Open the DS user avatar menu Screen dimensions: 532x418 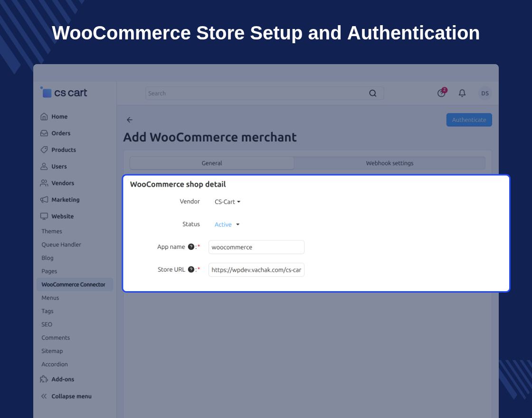(485, 93)
